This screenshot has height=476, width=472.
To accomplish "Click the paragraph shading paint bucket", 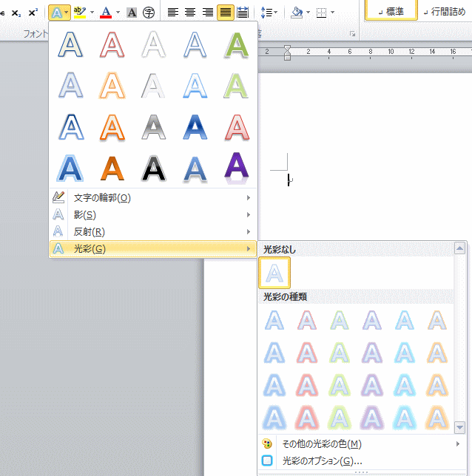I will tap(297, 13).
